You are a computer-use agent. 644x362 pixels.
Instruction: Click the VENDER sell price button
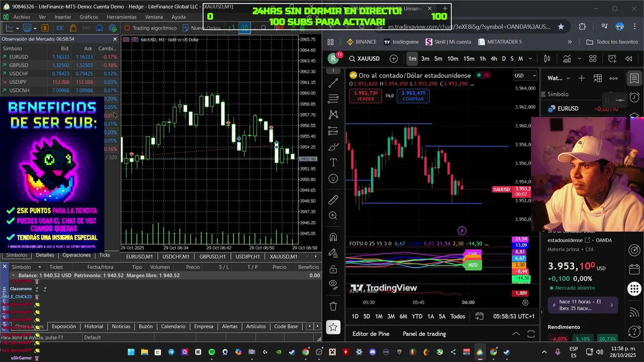pyautogui.click(x=366, y=96)
